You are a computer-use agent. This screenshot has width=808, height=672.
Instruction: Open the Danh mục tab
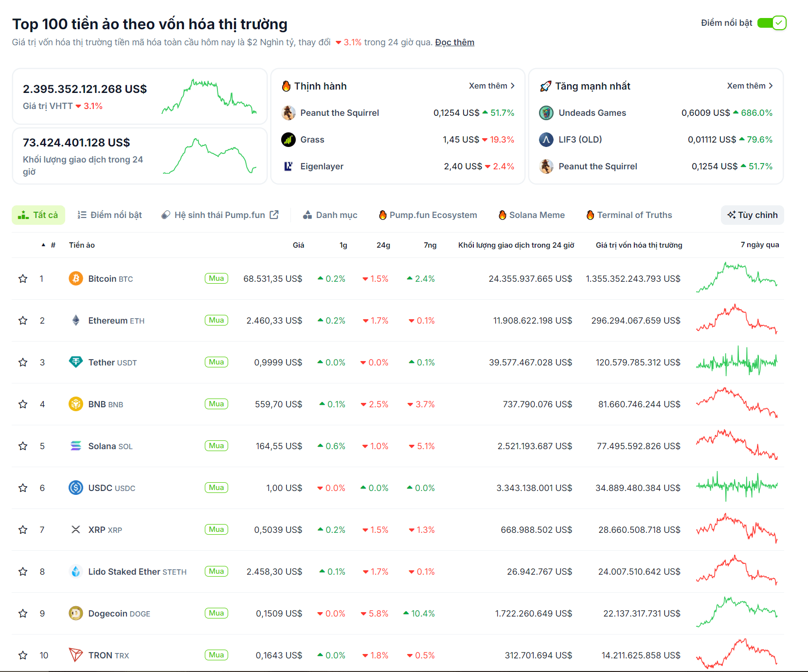coord(330,215)
